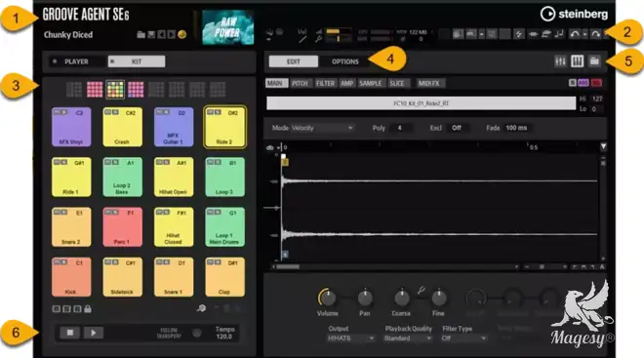Click the gold MIDI activity orb icon

(x=181, y=34)
